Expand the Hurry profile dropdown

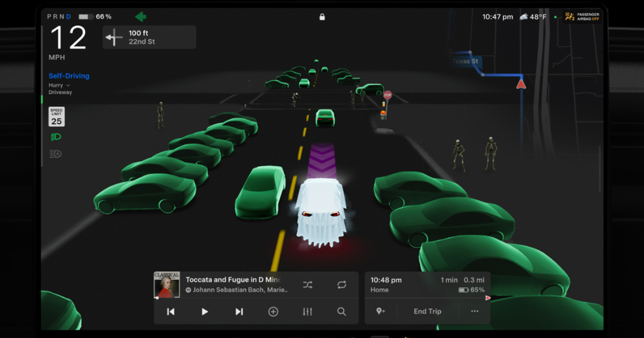(59, 86)
